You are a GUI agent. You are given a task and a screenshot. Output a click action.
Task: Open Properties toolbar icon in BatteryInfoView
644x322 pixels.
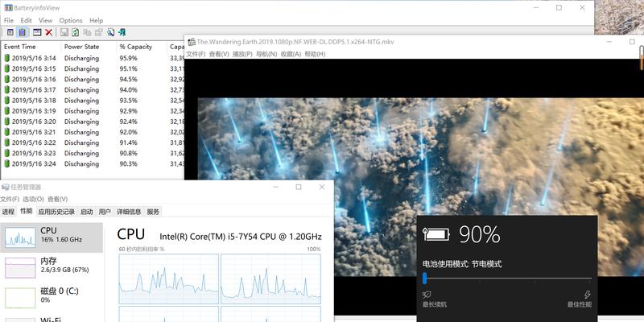98,32
